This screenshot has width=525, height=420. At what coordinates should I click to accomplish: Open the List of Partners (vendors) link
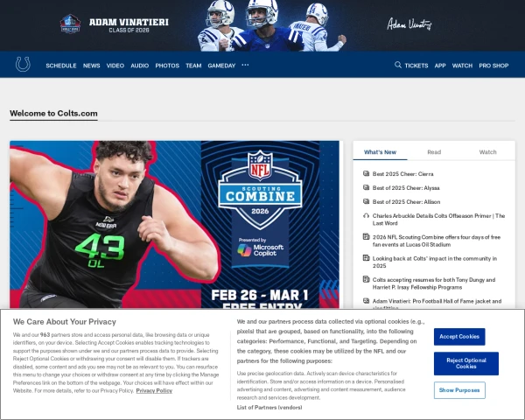269,407
